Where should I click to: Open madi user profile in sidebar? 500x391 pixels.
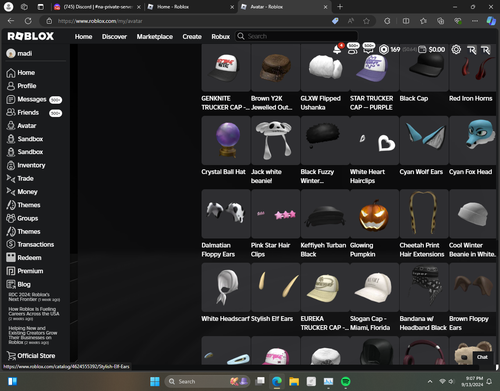[19, 53]
